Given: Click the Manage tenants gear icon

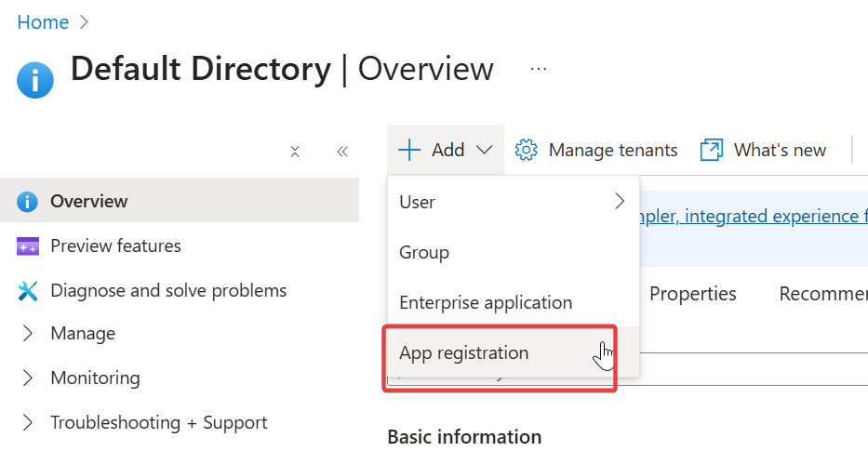Looking at the screenshot, I should (527, 150).
